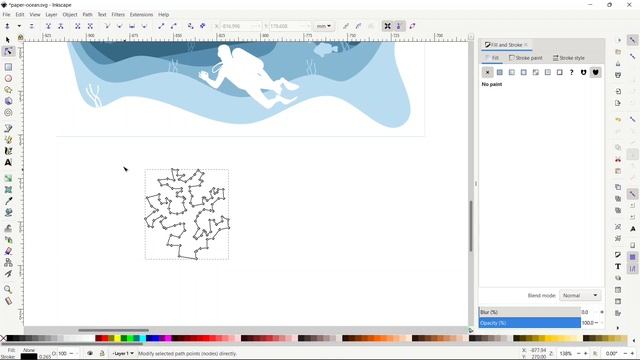Open insert-node options dropdown arrow
This screenshot has width=640, height=360.
click(x=19, y=26)
